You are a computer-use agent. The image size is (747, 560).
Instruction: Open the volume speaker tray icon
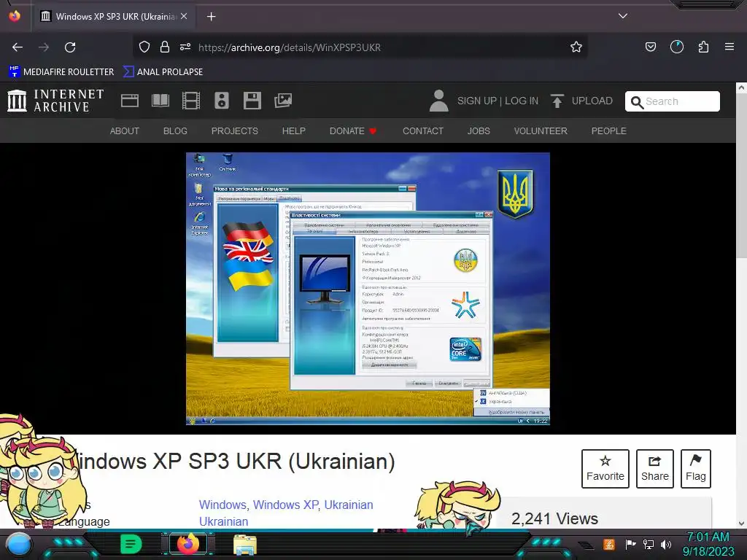click(666, 544)
